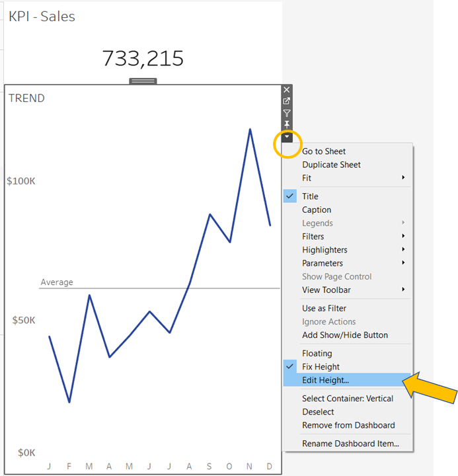Enable the Floating option
458x476 pixels.
coord(317,354)
